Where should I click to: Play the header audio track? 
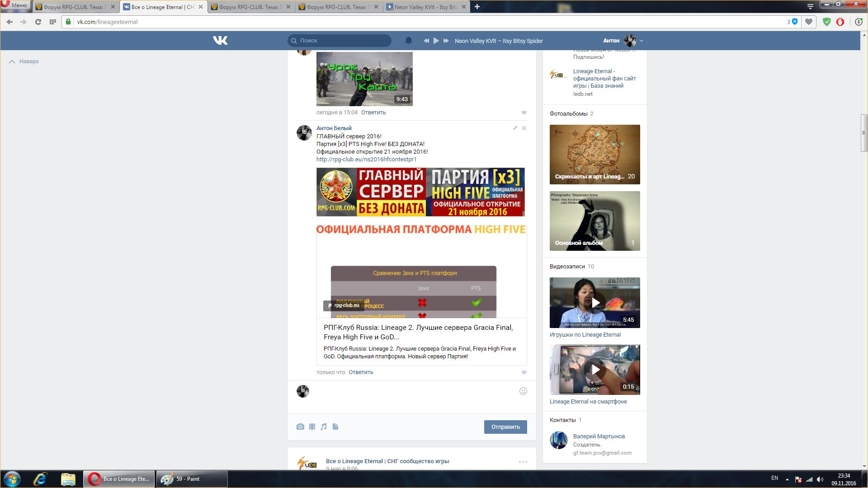[x=436, y=41]
